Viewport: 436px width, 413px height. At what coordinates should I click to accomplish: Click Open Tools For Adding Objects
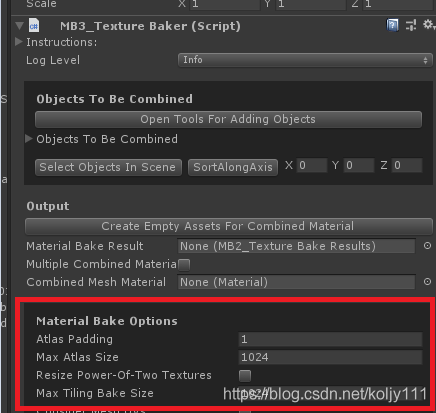point(228,119)
